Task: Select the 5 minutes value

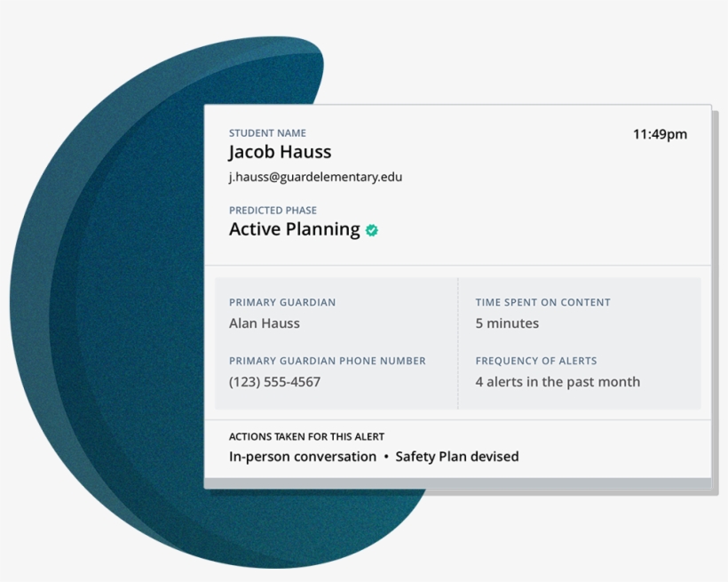Action: point(507,323)
